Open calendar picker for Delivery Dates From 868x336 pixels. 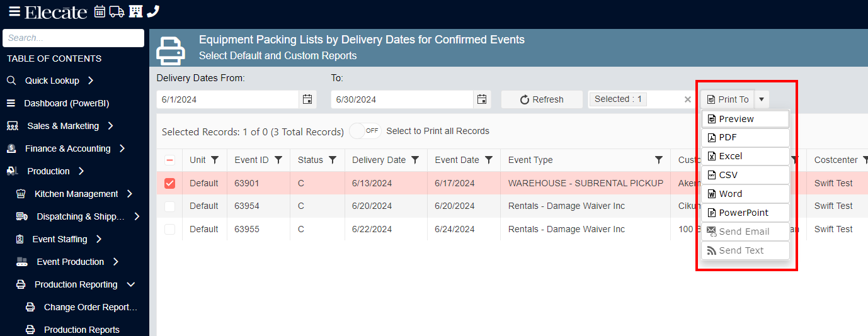pos(307,99)
